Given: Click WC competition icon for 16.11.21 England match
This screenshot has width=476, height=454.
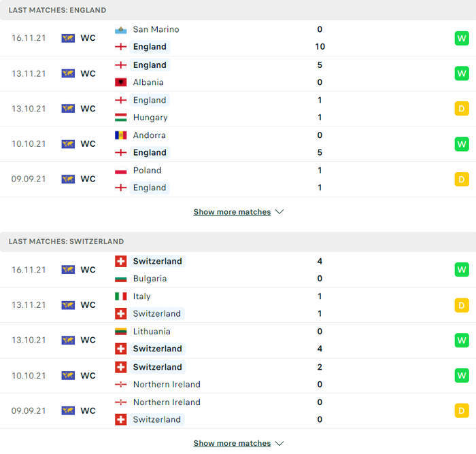Looking at the screenshot, I should coord(68,38).
